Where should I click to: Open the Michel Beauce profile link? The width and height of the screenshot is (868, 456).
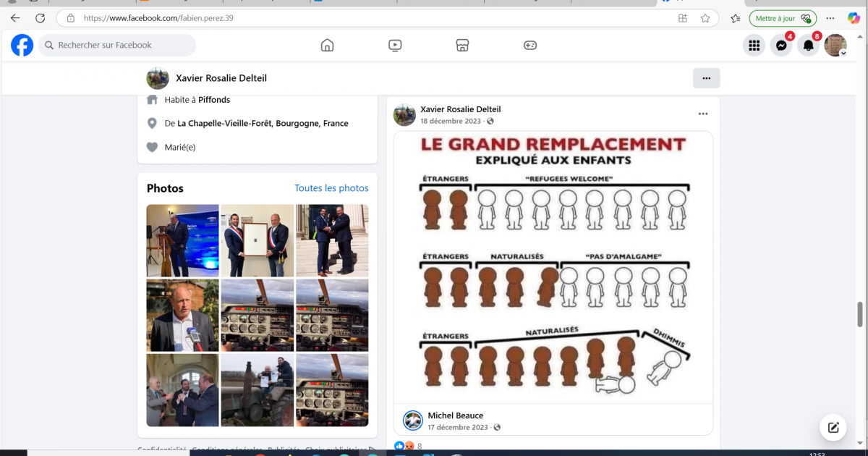(x=455, y=415)
